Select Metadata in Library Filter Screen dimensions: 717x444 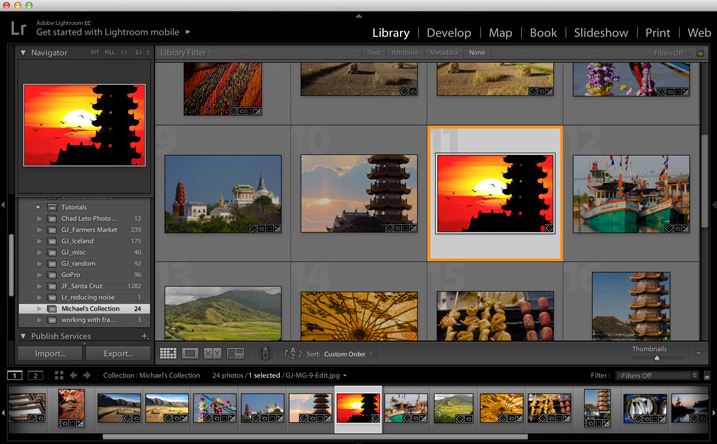(443, 53)
